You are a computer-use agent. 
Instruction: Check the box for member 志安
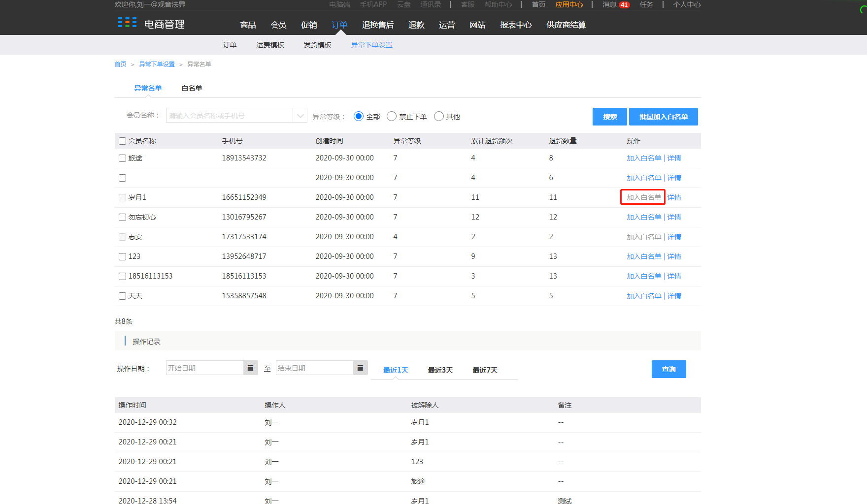(122, 237)
